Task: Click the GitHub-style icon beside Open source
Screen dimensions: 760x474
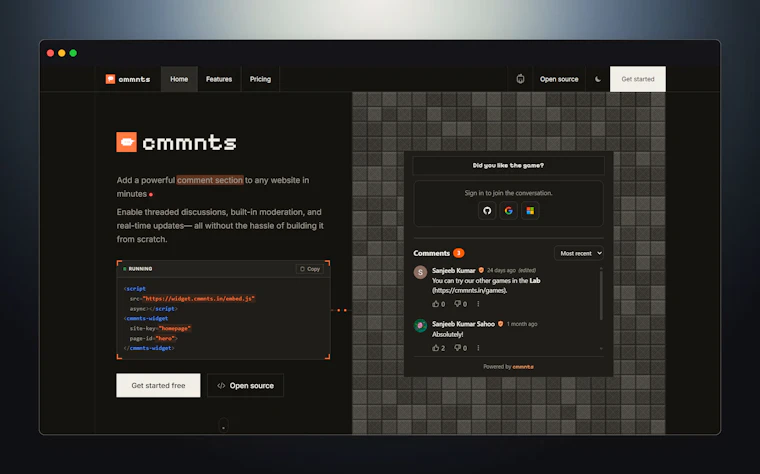Action: 520,79
